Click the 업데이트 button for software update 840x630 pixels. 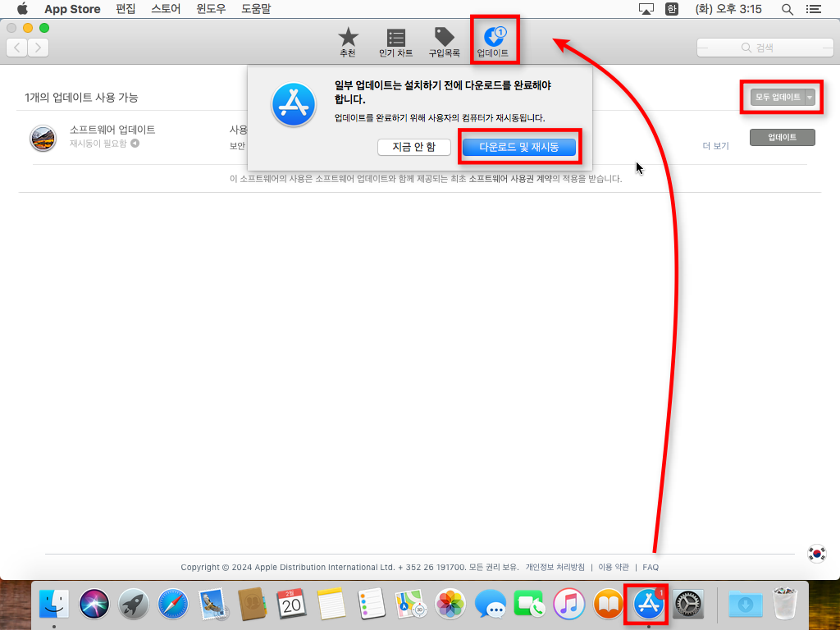782,137
